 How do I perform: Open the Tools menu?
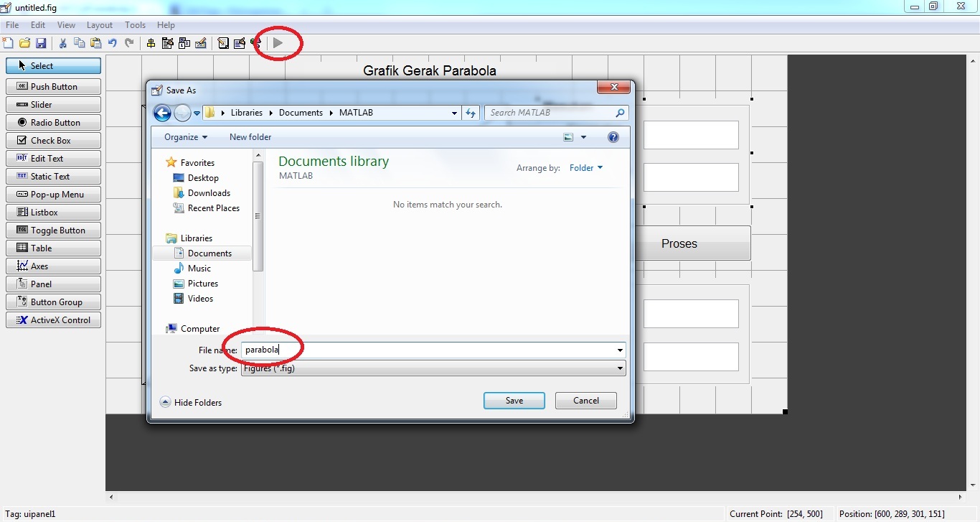pos(135,25)
